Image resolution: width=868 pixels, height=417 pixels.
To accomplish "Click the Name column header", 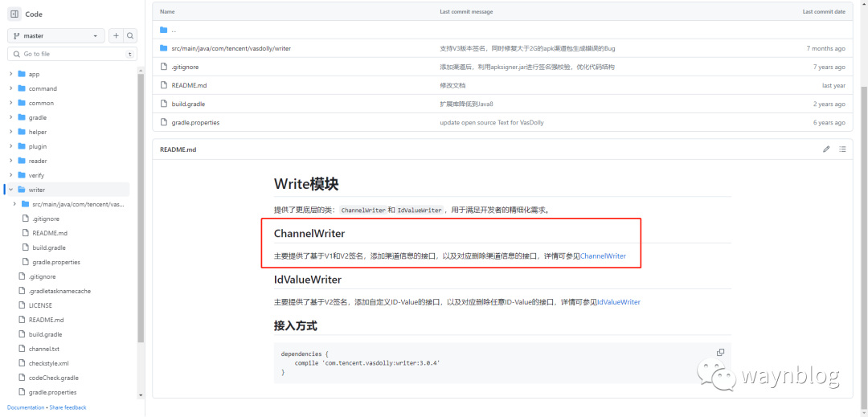I will point(166,11).
